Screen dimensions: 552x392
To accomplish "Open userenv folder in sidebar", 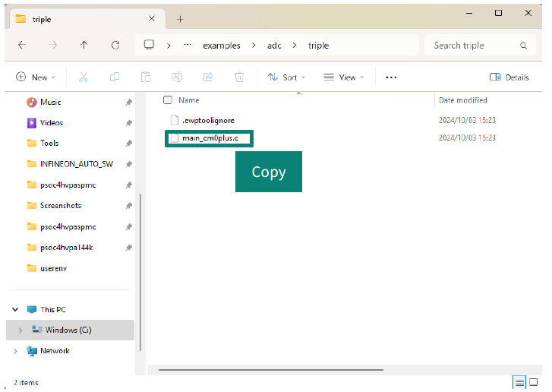I will [53, 268].
